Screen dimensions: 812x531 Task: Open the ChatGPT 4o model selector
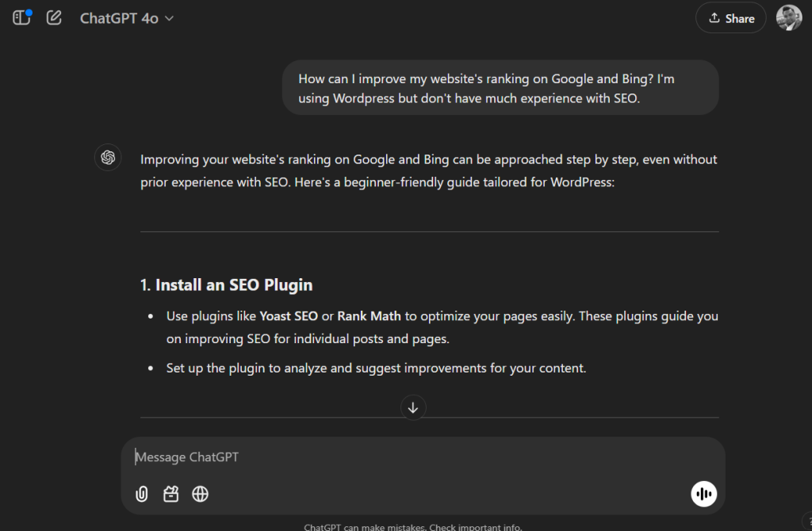[x=126, y=19]
